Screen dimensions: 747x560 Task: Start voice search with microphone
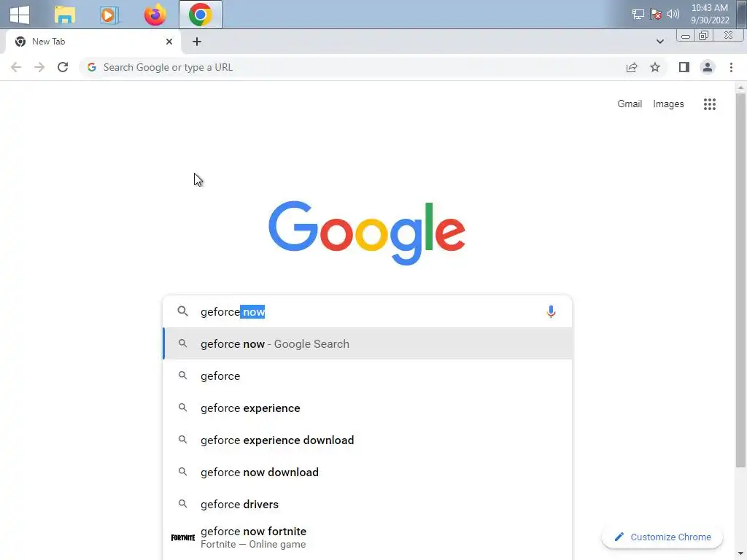(x=551, y=311)
